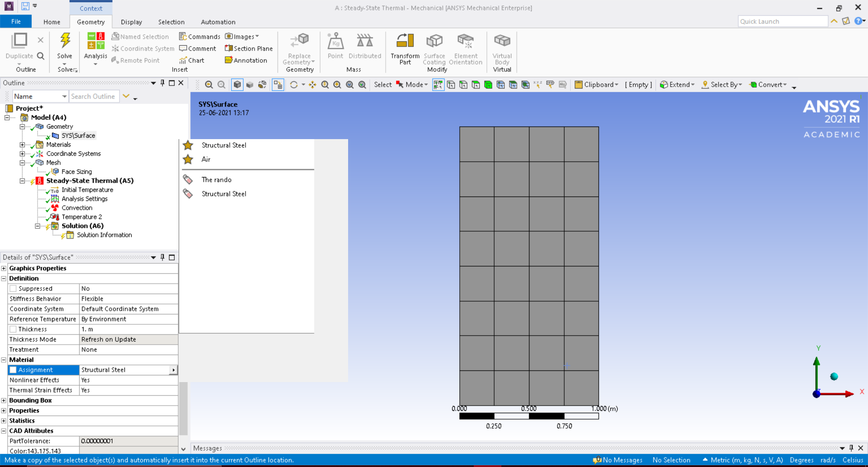The height and width of the screenshot is (467, 868).
Task: Toggle the Assignment checkbox
Action: [13, 370]
